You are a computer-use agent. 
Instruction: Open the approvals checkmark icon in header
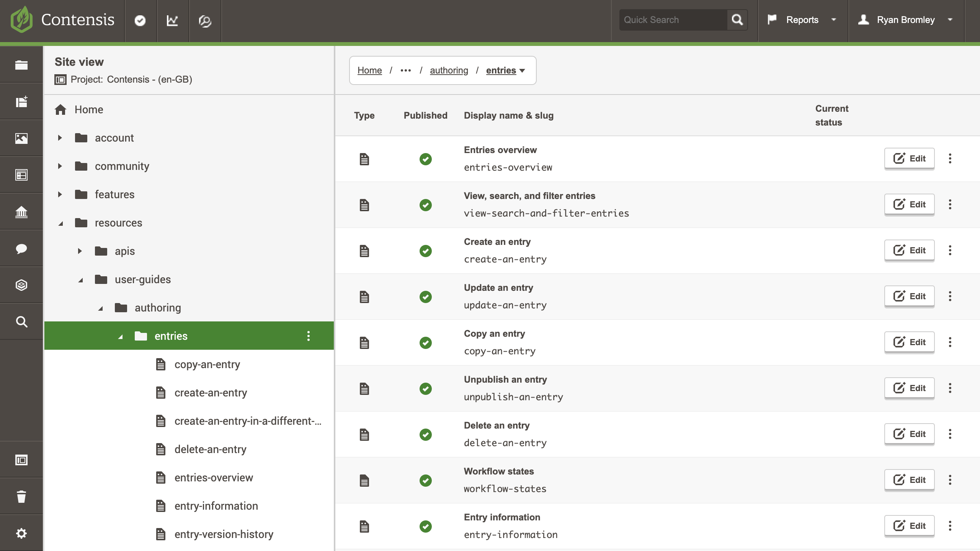pos(140,20)
